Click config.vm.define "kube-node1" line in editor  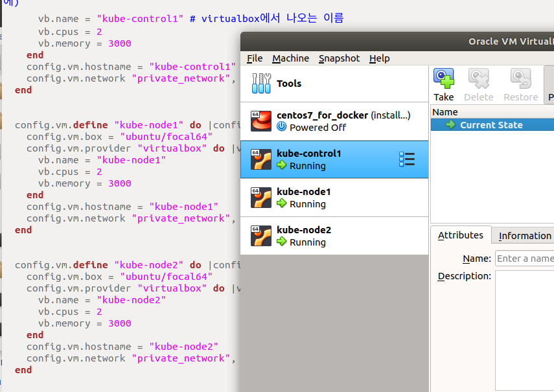[x=128, y=125]
